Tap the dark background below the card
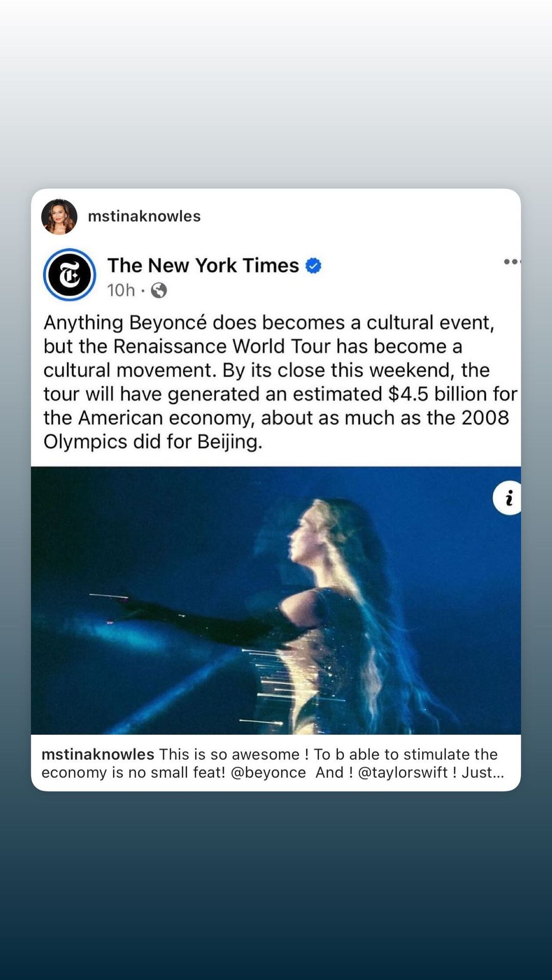 [276, 886]
